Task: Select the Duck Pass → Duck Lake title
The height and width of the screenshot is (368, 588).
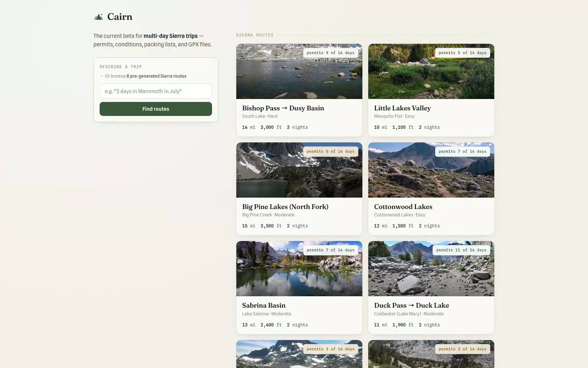Action: 412,305
